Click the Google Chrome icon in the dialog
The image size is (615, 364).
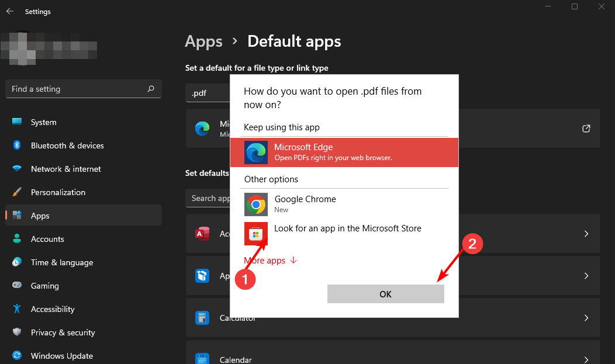[x=255, y=204]
